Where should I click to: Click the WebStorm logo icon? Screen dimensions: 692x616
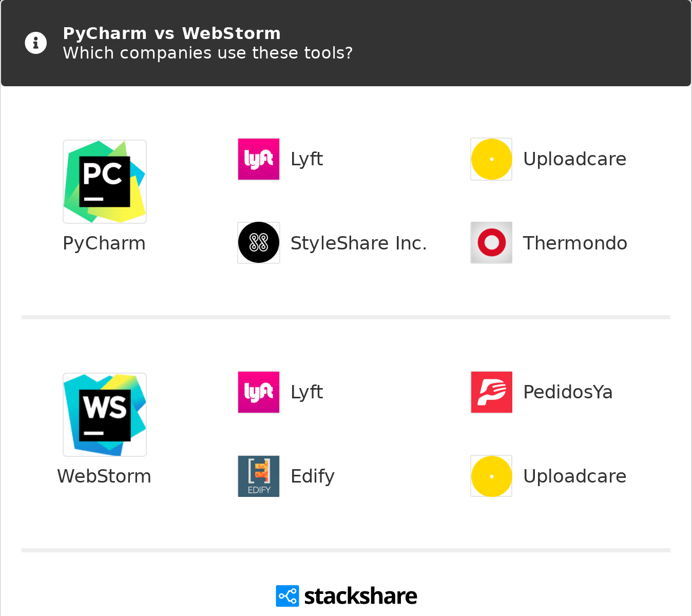coord(105,415)
